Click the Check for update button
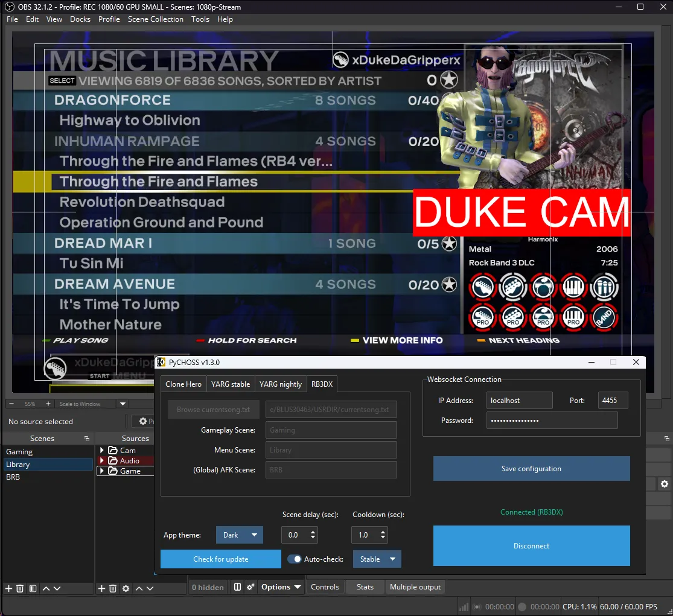The width and height of the screenshot is (673, 616). (x=221, y=559)
